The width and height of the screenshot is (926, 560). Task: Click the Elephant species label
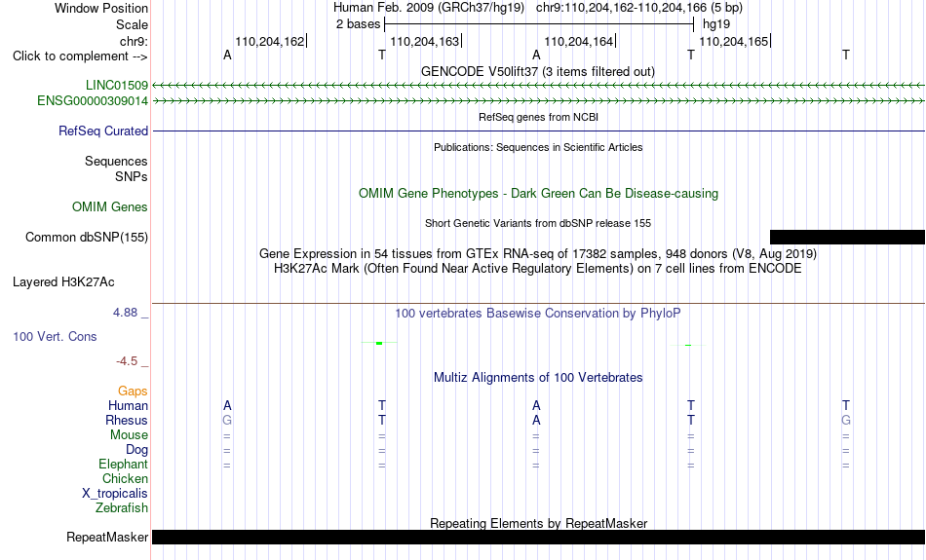click(124, 465)
